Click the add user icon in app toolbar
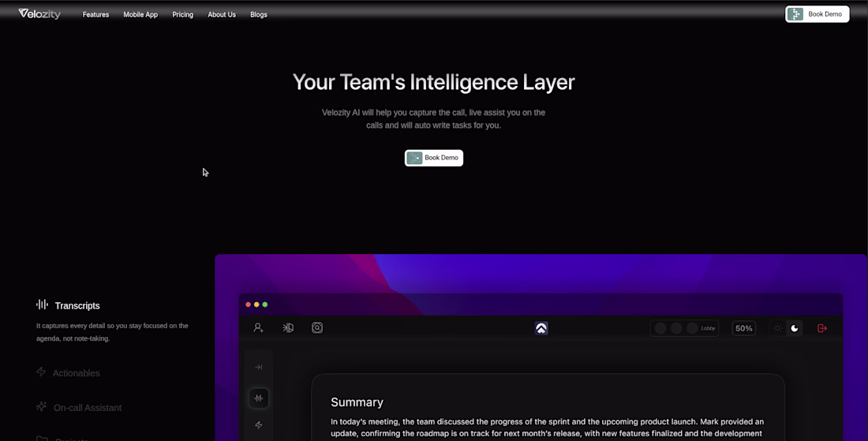 tap(259, 327)
